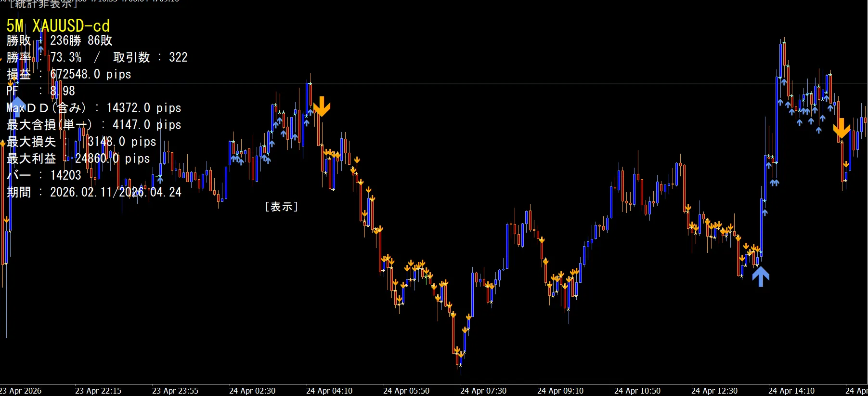The image size is (868, 396).
Task: Select the 24 Apr 12:30 time axis label
Action: 714,391
